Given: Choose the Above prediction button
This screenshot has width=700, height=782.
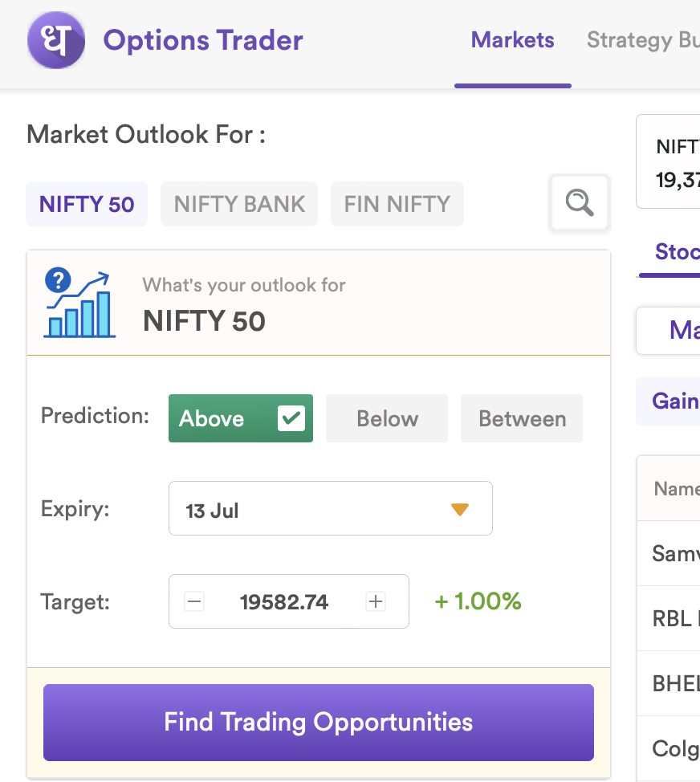Looking at the screenshot, I should tap(241, 418).
